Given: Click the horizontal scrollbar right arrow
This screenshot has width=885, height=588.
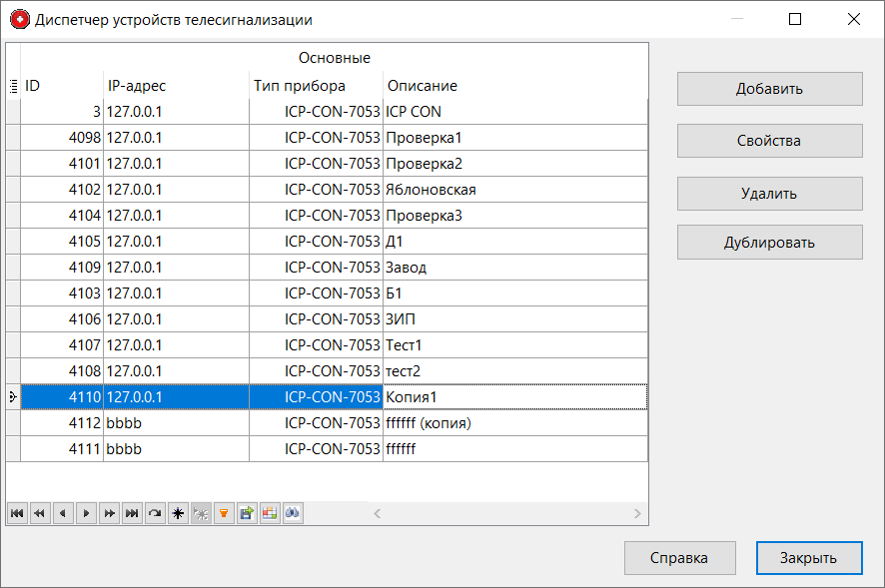Looking at the screenshot, I should [637, 513].
